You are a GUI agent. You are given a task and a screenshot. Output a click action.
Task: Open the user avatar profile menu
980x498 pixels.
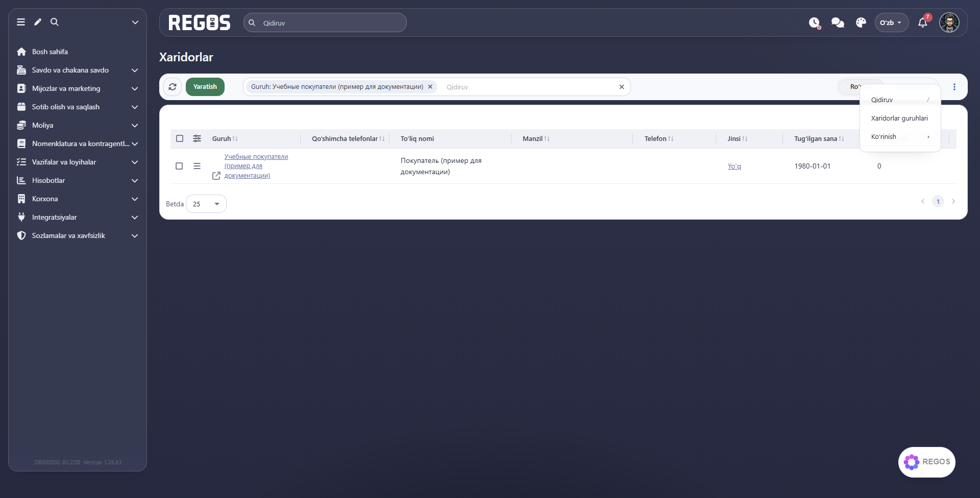[x=949, y=22]
